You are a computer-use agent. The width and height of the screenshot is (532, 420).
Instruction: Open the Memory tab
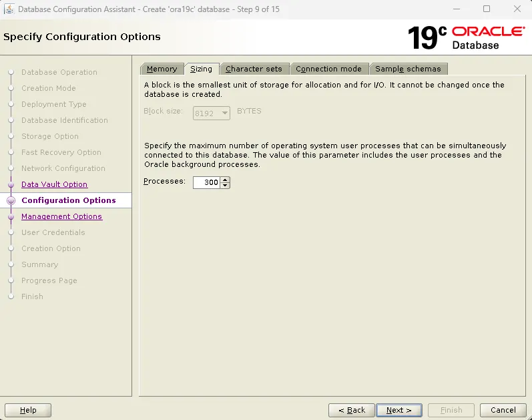(162, 69)
